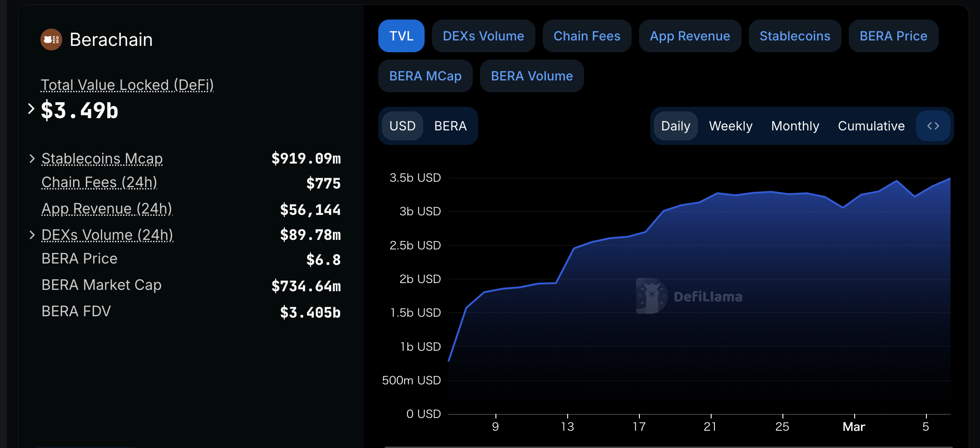Enable the App Revenue chart
The image size is (980, 448).
coord(690,36)
